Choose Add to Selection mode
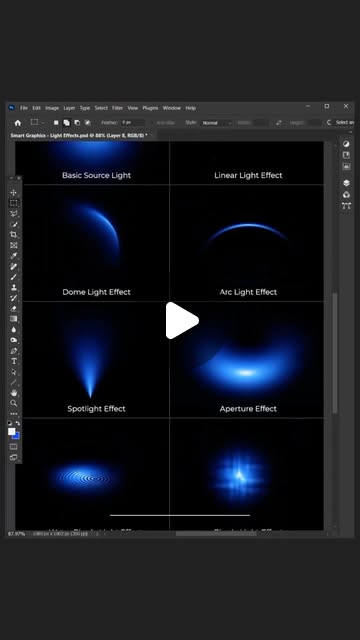 [x=67, y=122]
